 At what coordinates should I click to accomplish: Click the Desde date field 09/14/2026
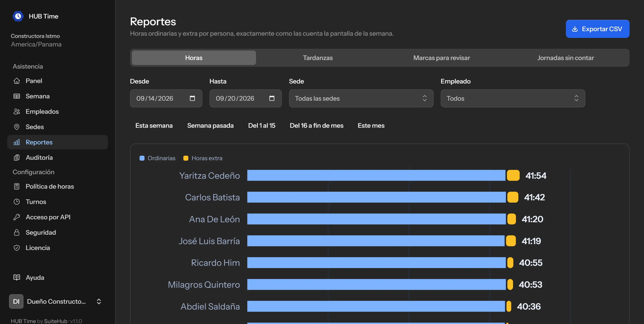[166, 98]
